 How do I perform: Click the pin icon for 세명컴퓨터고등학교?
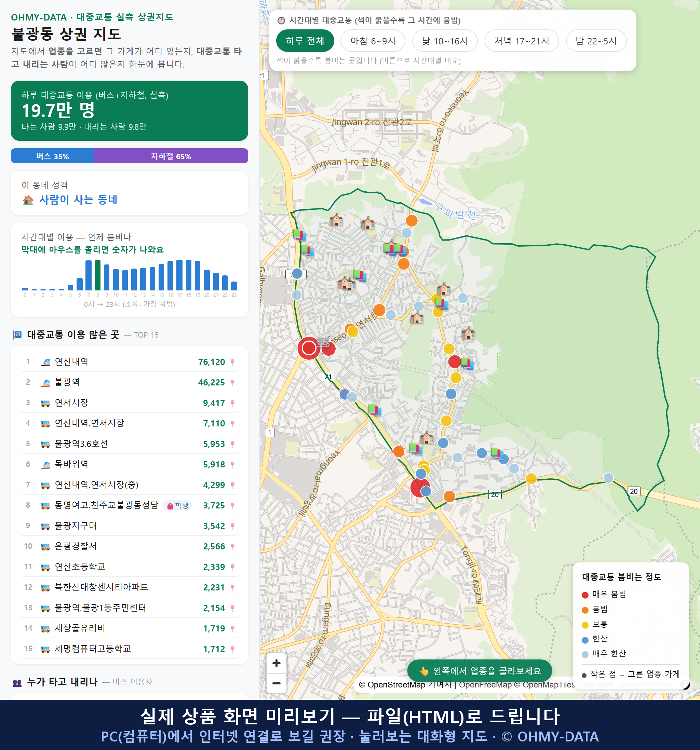(232, 649)
